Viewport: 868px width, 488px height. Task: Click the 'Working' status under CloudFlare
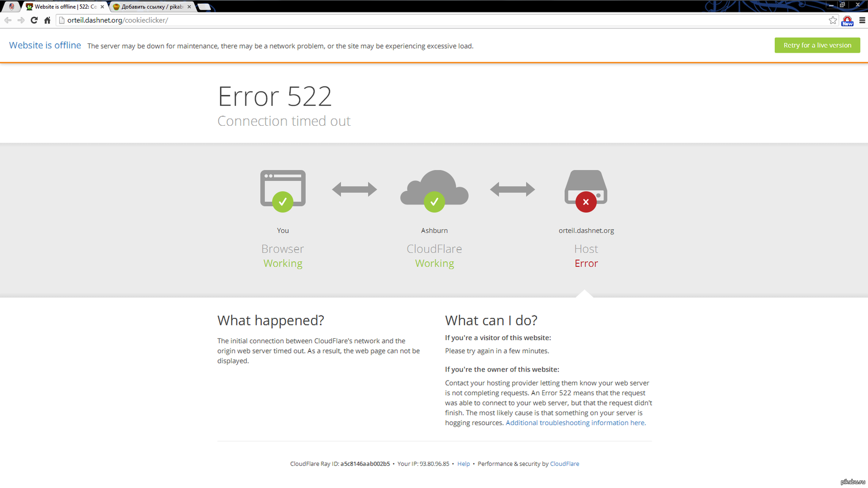pyautogui.click(x=435, y=264)
